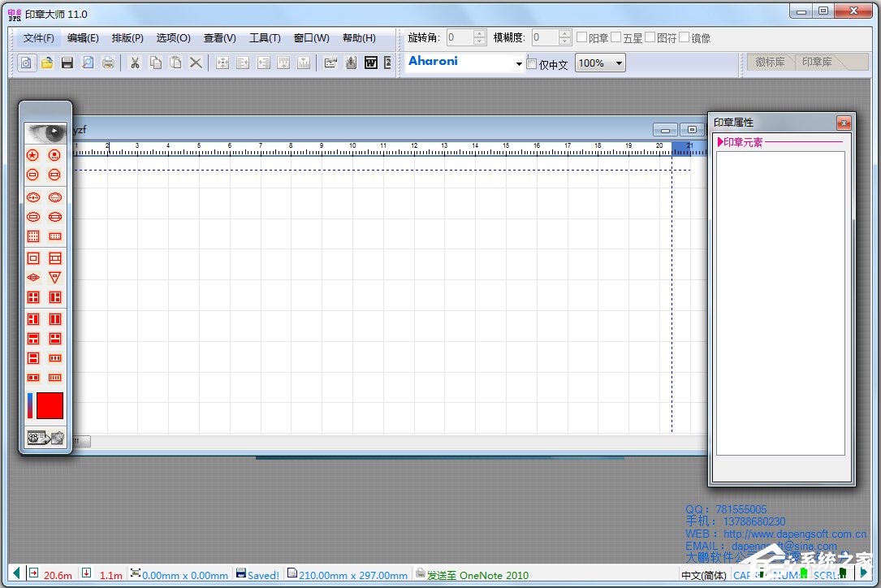Enable the 阳章 checkbox
The width and height of the screenshot is (881, 588).
[582, 37]
